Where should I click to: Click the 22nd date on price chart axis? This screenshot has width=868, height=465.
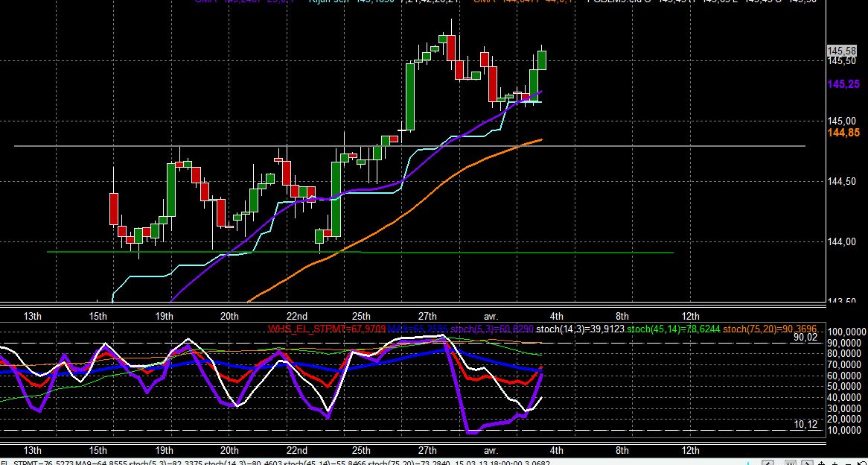point(296,317)
